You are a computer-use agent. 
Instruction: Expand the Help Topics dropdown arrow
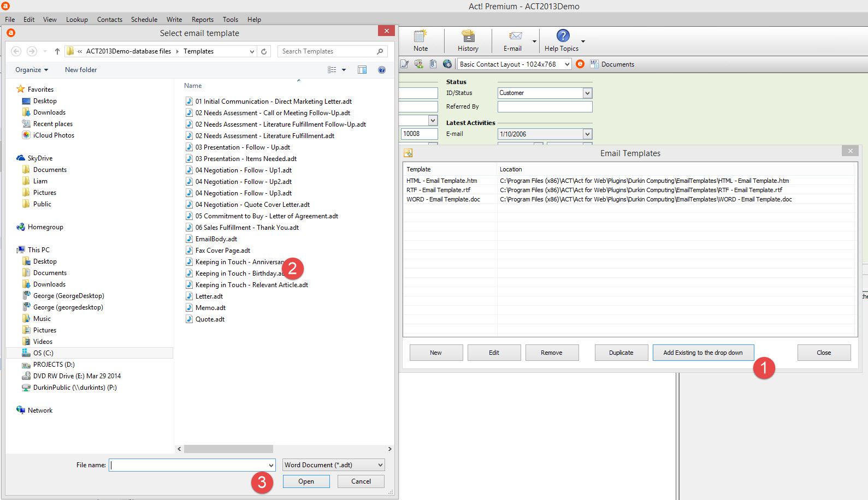tap(583, 41)
